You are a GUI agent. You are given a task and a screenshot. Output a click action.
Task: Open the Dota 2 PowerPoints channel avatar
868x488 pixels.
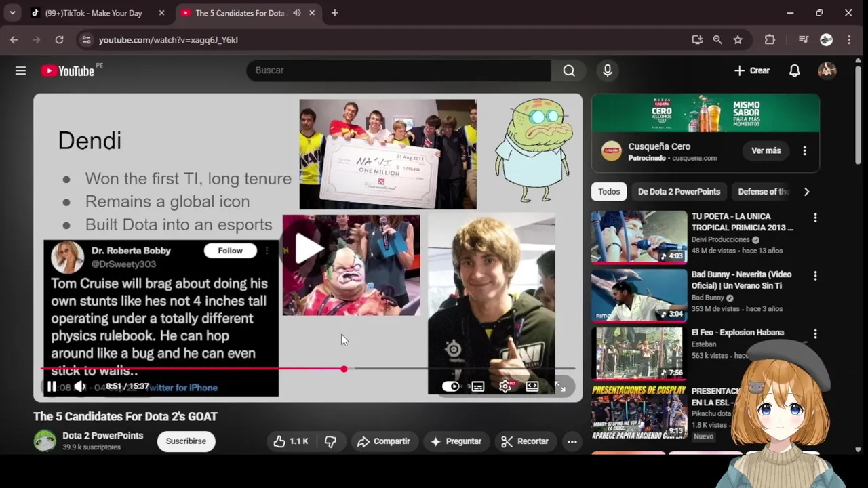point(45,441)
